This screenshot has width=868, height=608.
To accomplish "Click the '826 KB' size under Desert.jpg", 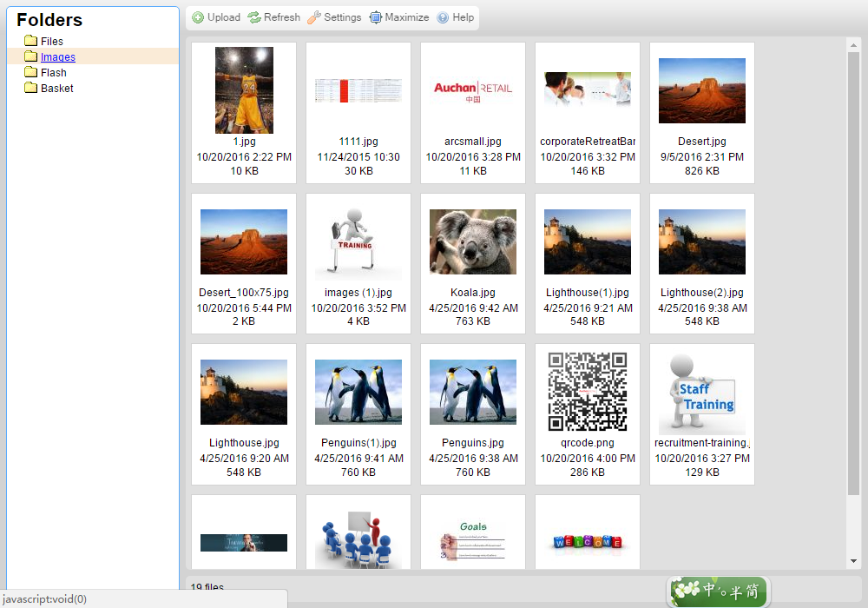I will (702, 171).
